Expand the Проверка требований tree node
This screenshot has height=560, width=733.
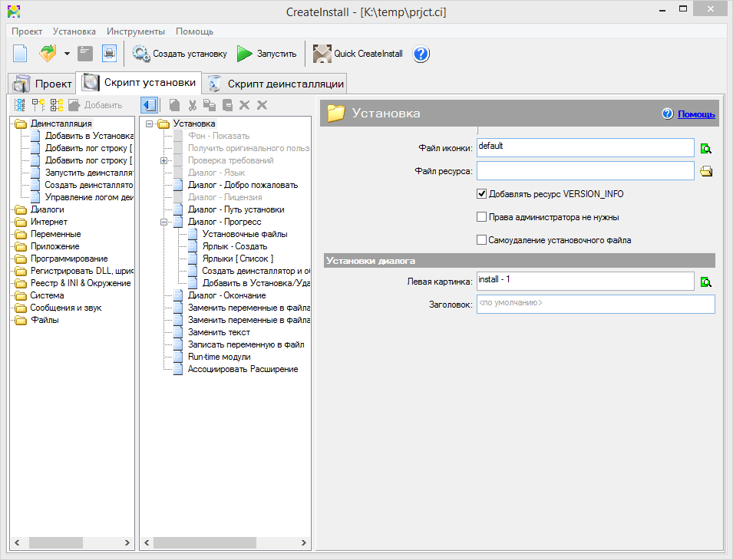163,160
